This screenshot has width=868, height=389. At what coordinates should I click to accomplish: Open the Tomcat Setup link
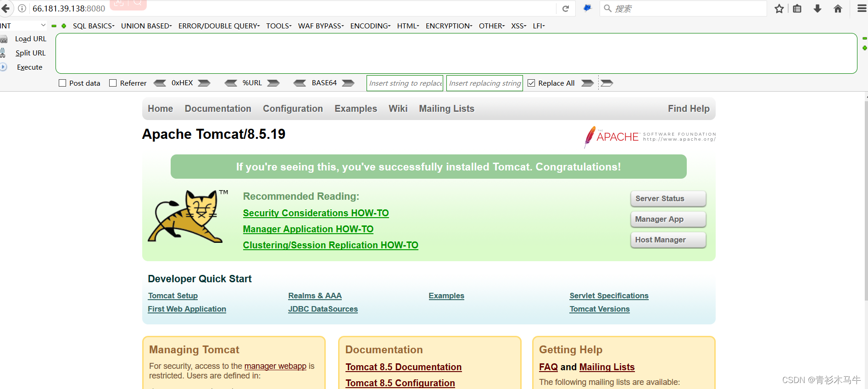click(x=172, y=296)
